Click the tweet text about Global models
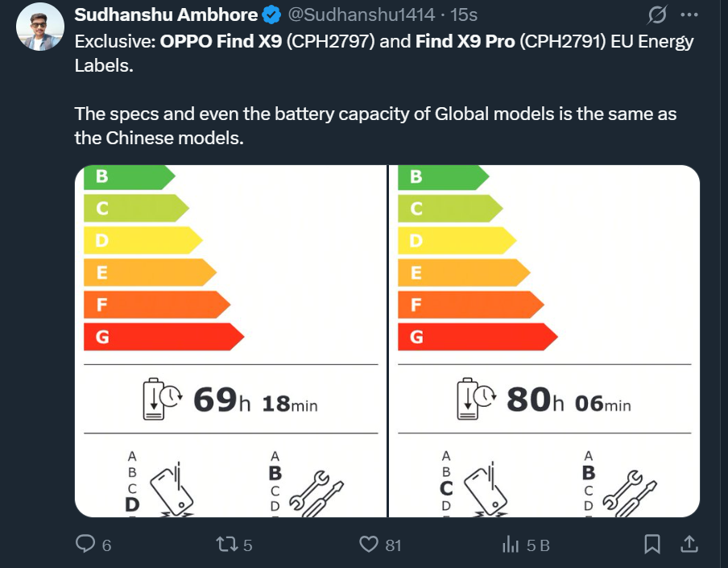 (x=375, y=126)
